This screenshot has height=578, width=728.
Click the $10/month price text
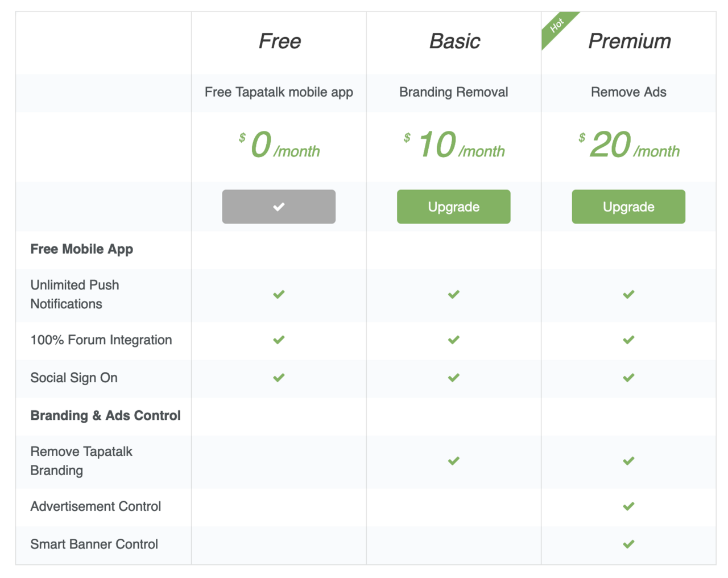click(454, 146)
